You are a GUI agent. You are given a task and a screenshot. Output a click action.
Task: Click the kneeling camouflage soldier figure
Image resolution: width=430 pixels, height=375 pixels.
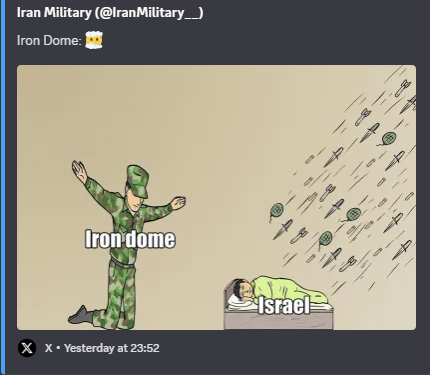(127, 245)
